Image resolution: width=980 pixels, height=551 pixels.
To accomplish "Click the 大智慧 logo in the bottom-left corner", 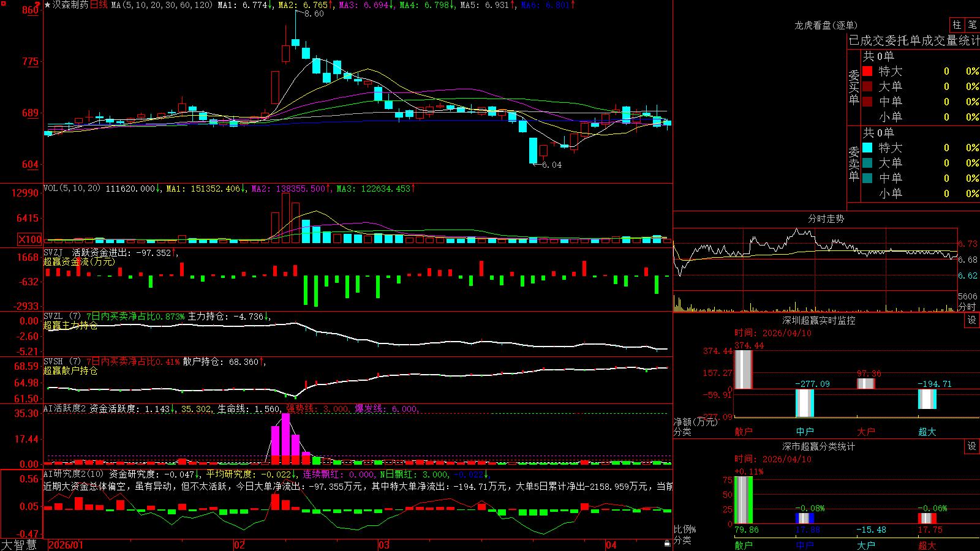I will [19, 545].
